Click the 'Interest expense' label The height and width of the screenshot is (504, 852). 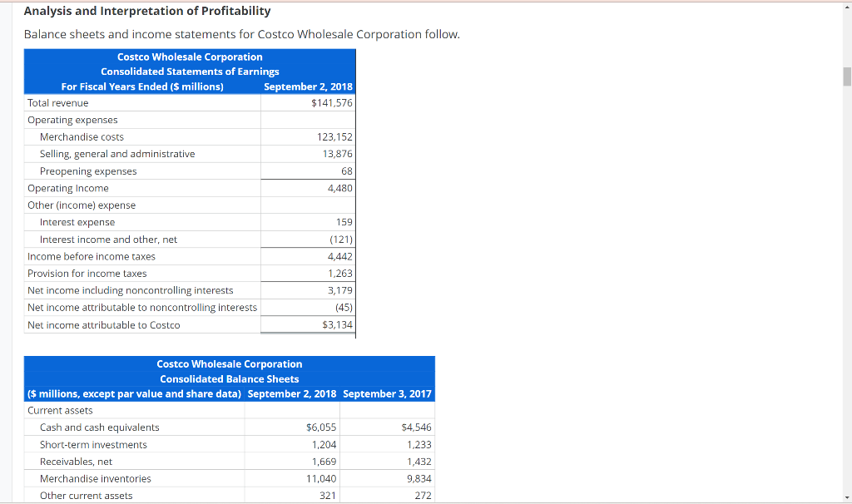coord(77,222)
